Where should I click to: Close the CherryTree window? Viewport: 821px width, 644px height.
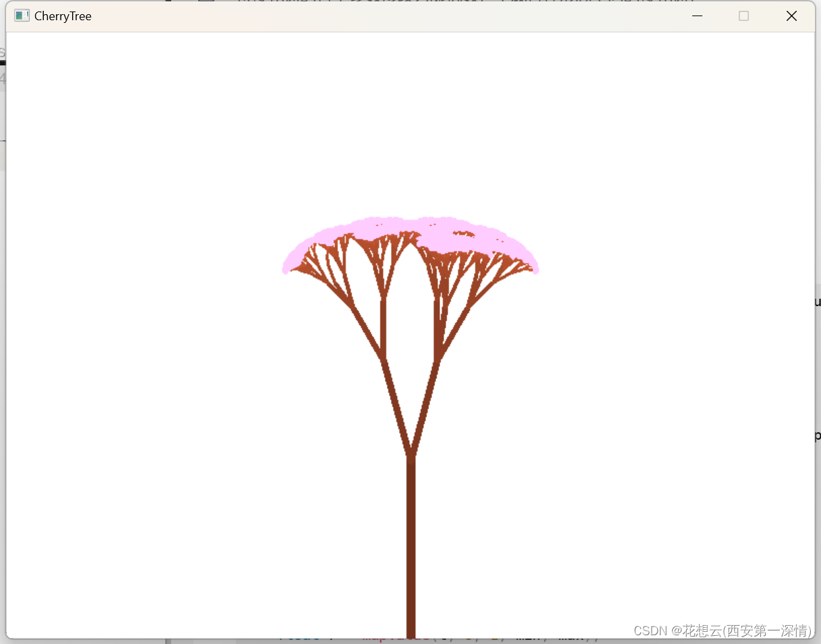[791, 16]
